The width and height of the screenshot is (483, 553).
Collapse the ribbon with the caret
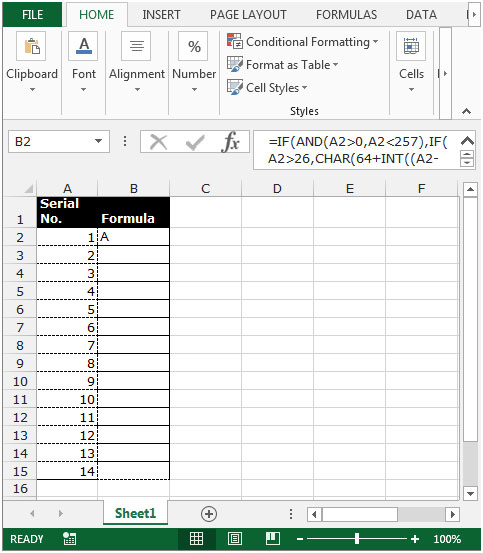[466, 111]
